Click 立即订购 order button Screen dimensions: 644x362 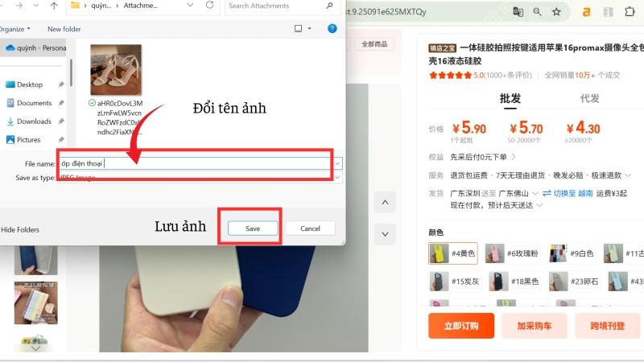click(461, 326)
